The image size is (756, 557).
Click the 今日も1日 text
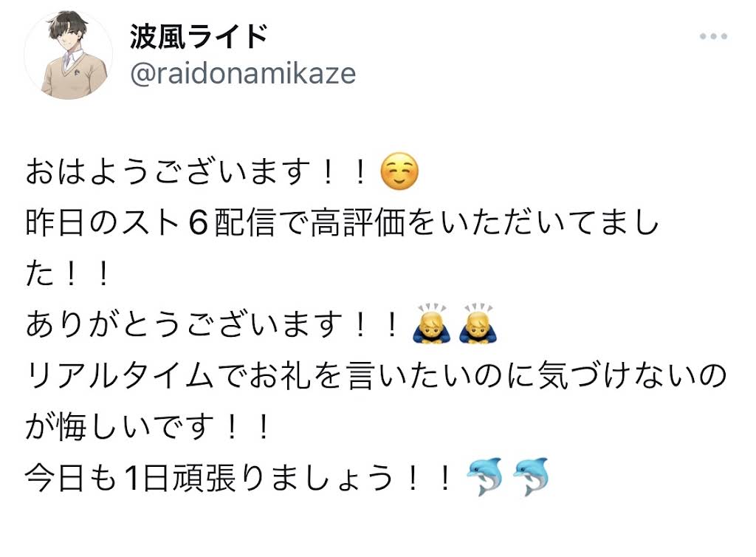[x=97, y=477]
